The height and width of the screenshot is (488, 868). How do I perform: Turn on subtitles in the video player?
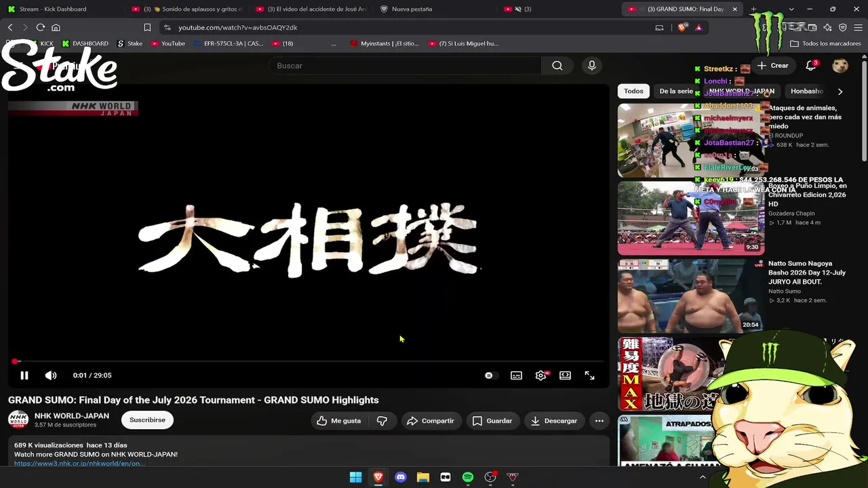pyautogui.click(x=516, y=375)
